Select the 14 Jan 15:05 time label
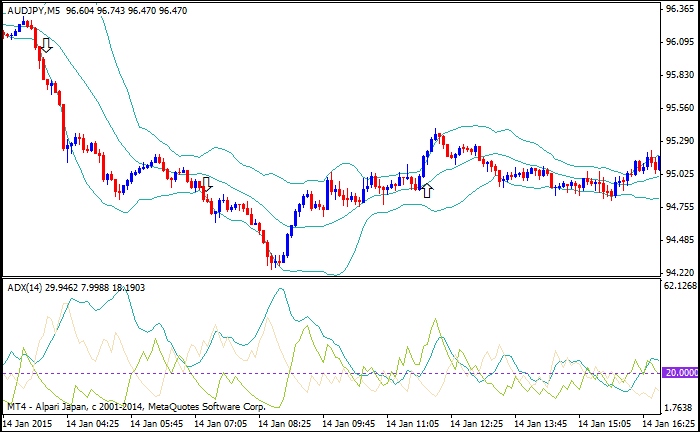The width and height of the screenshot is (700, 432). click(605, 424)
